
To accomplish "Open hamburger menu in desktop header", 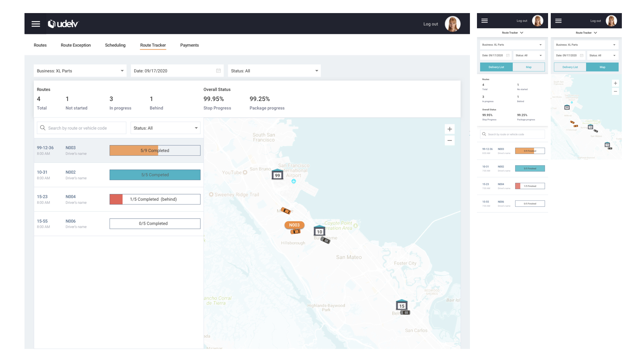I will click(36, 24).
